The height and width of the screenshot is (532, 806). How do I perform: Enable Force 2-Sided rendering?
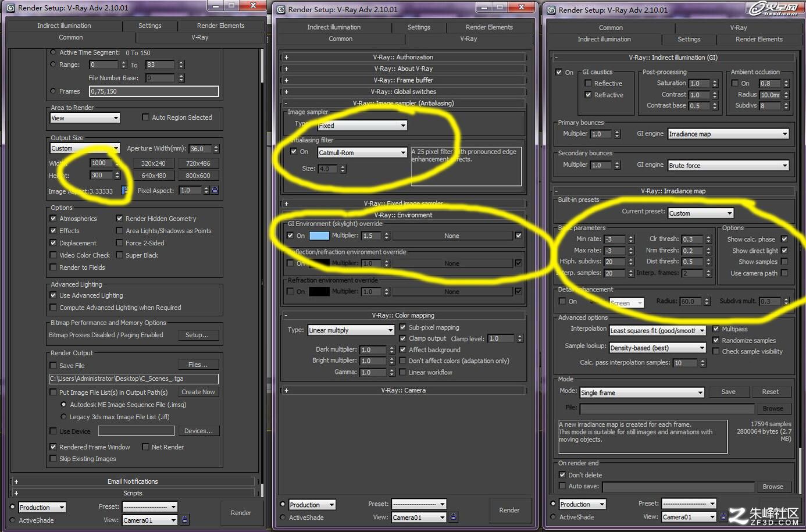[120, 243]
